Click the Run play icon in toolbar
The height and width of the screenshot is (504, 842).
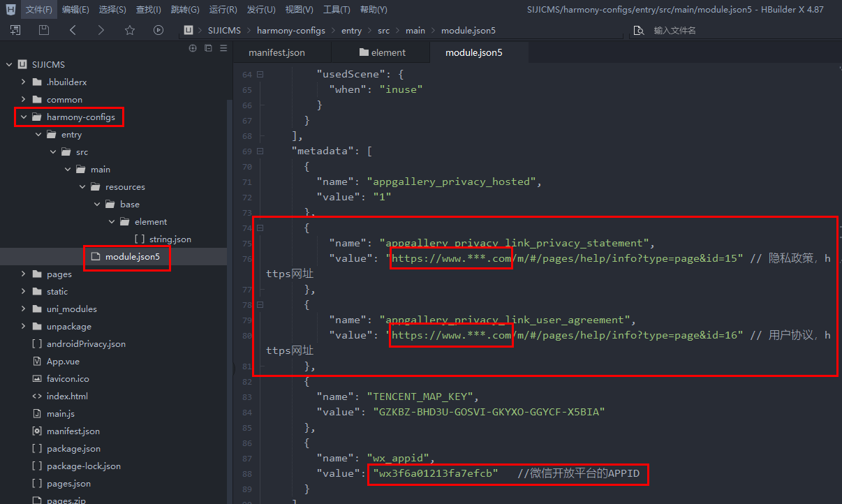click(x=158, y=30)
